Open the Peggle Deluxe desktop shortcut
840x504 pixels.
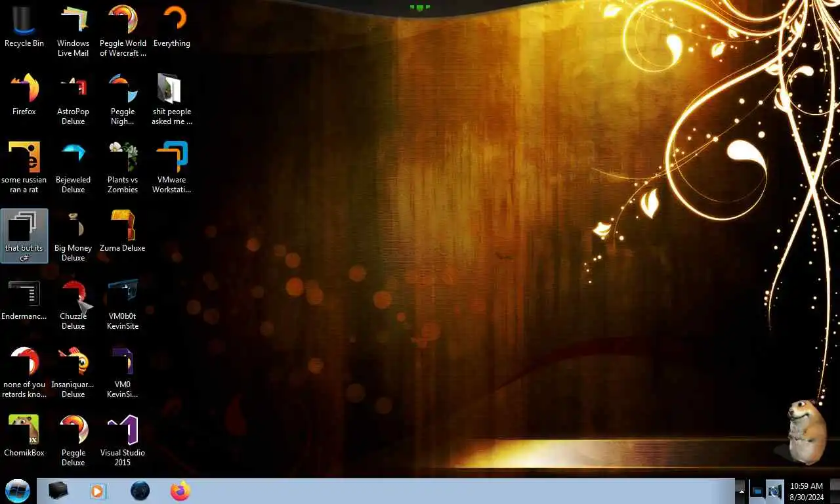tap(73, 441)
